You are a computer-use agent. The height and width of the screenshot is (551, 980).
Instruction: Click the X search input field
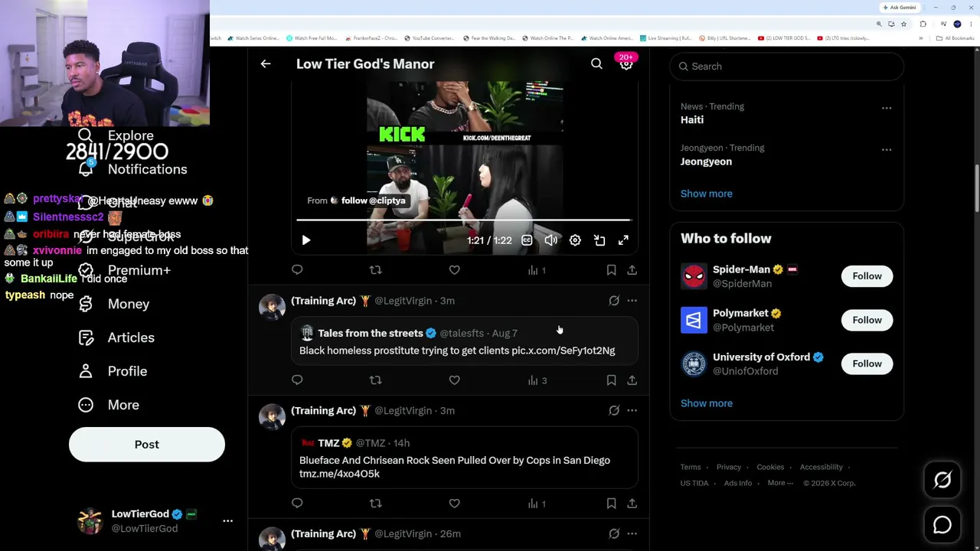click(786, 67)
